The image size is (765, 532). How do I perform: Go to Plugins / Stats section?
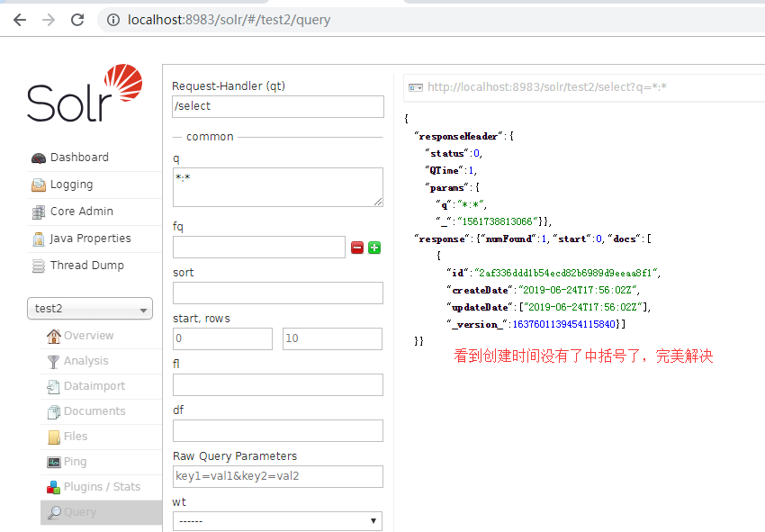[x=102, y=487]
